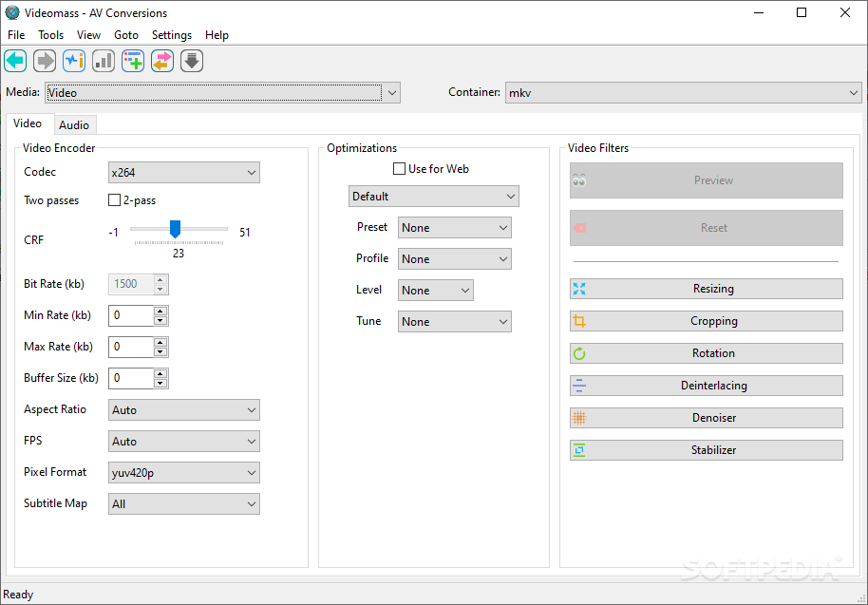Click the download arrow toolbar icon
The width and height of the screenshot is (868, 605).
tap(192, 61)
